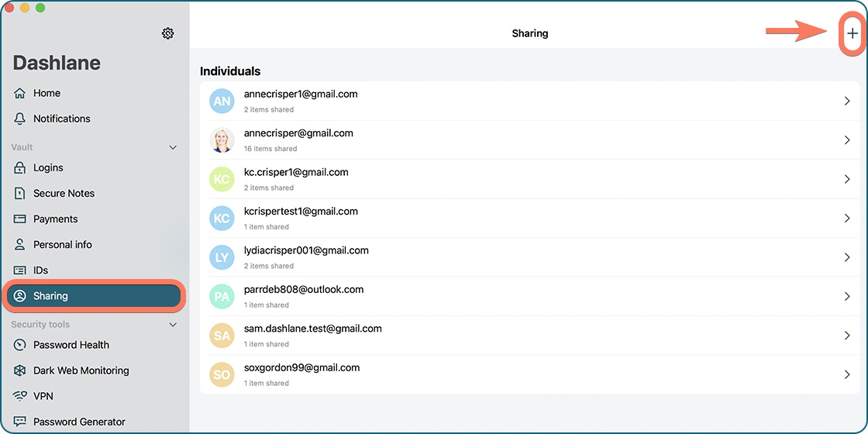Viewport: 868px width, 434px height.
Task: Click soxgordon99@gmail.com email text
Action: pos(301,367)
